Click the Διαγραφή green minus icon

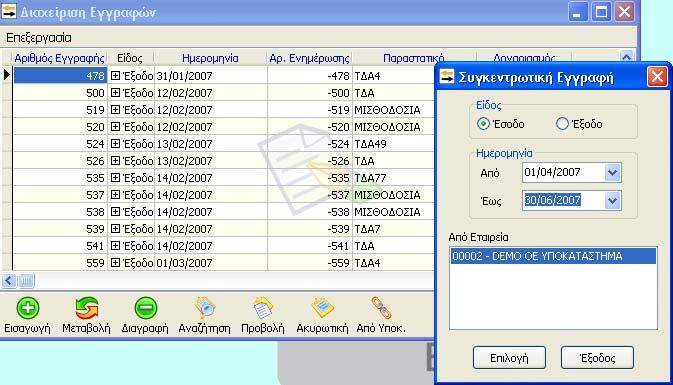(146, 308)
